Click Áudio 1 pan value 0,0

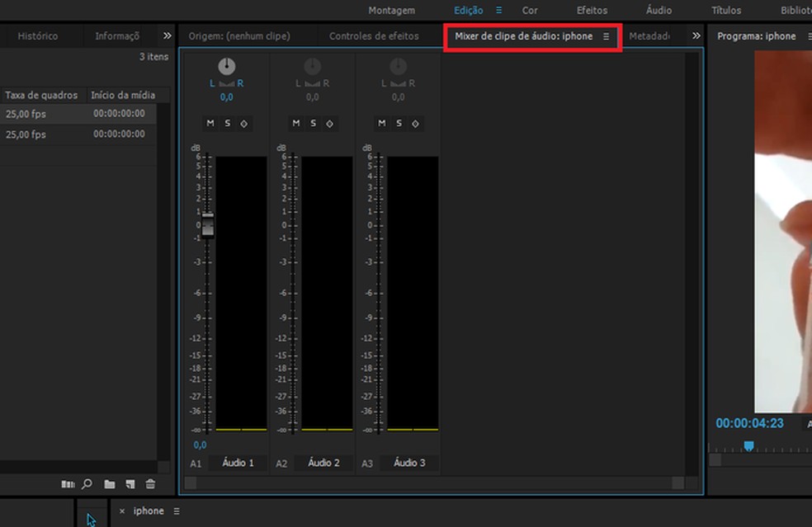(226, 97)
